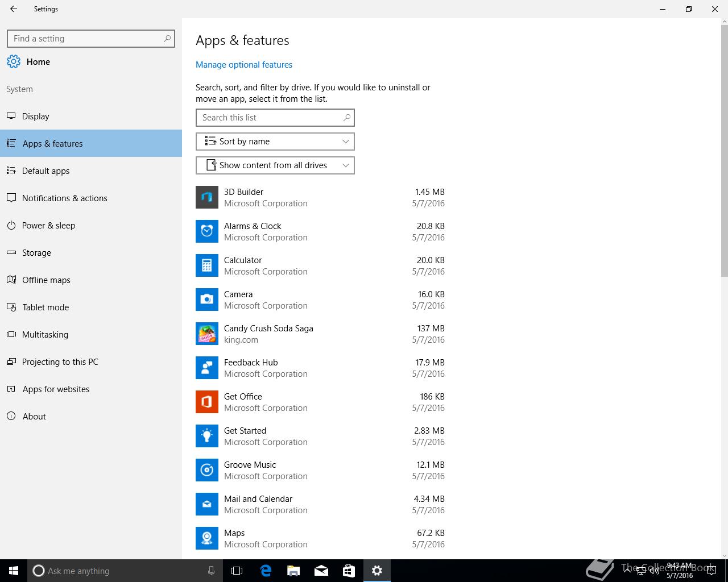Open Tablet mode settings

tap(91, 307)
